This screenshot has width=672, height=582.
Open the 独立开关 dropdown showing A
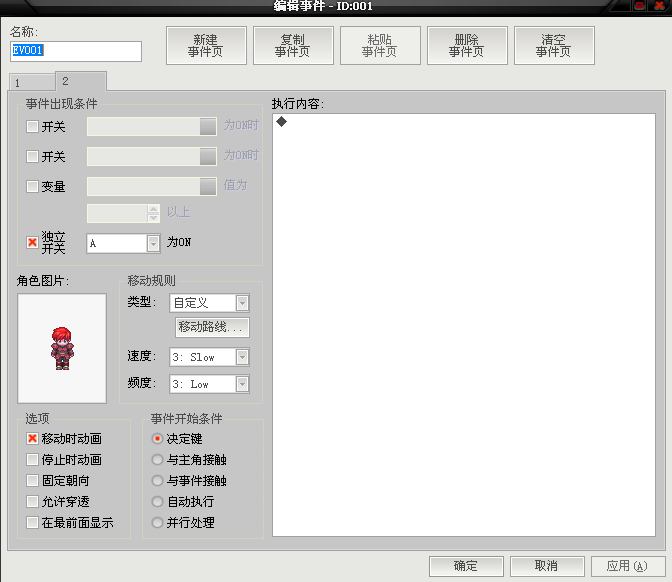(123, 243)
